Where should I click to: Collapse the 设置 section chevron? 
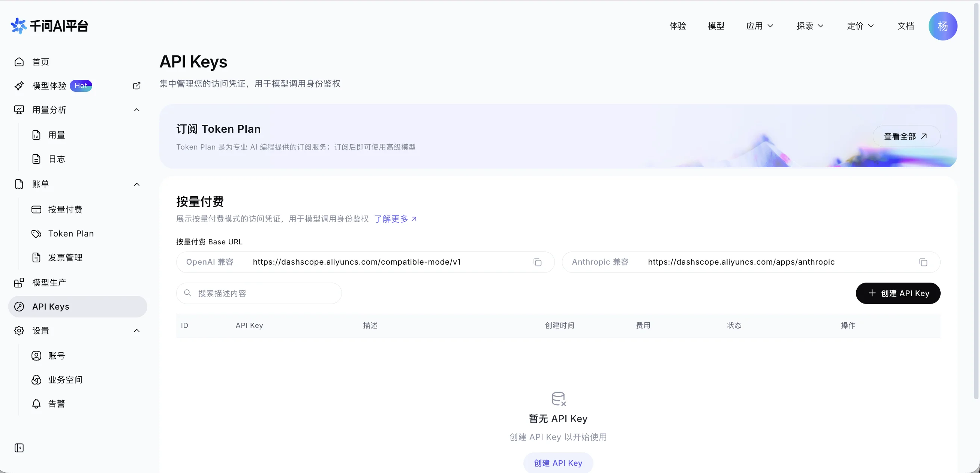click(137, 331)
